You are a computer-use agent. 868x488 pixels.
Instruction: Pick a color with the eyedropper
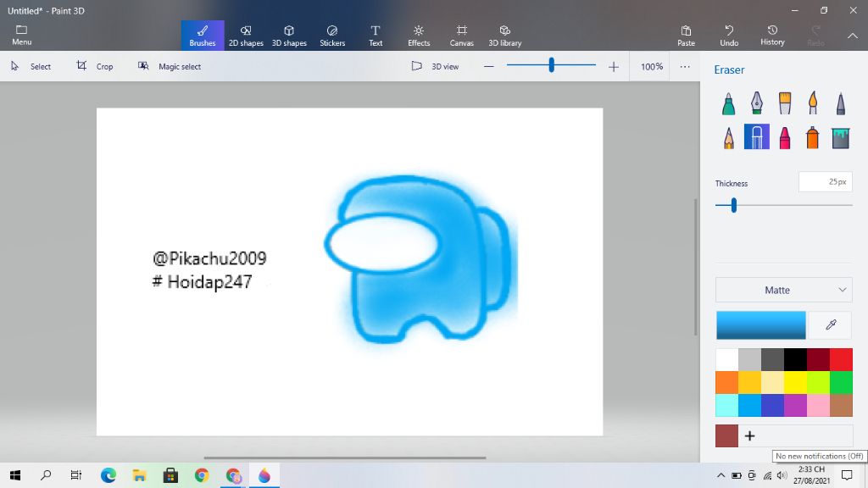[x=831, y=324]
